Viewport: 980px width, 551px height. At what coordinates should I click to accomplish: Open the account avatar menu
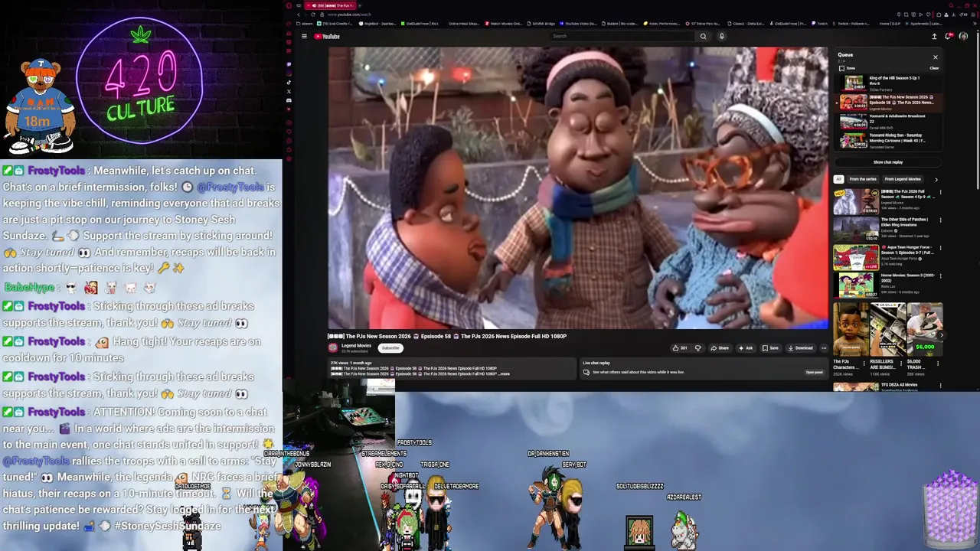[x=963, y=36]
